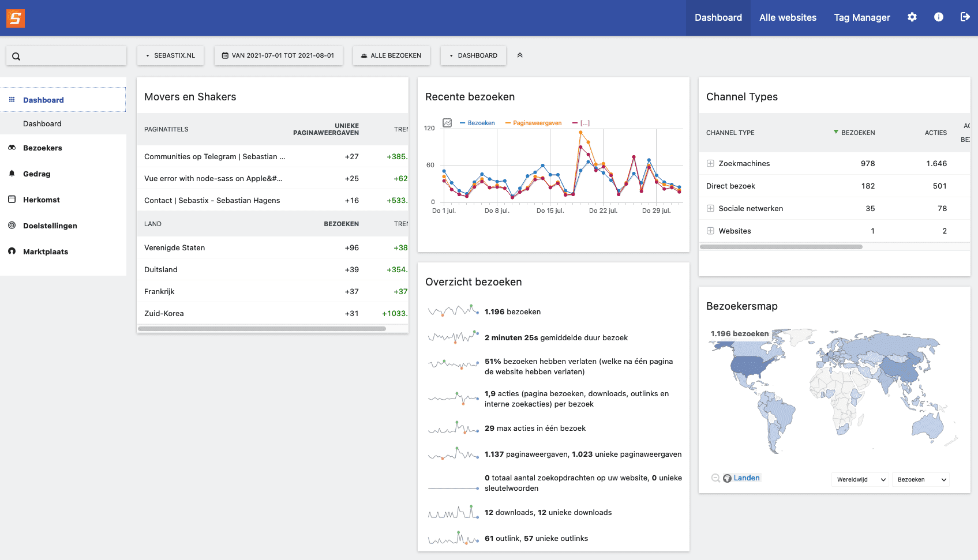Open the info help icon

point(939,17)
